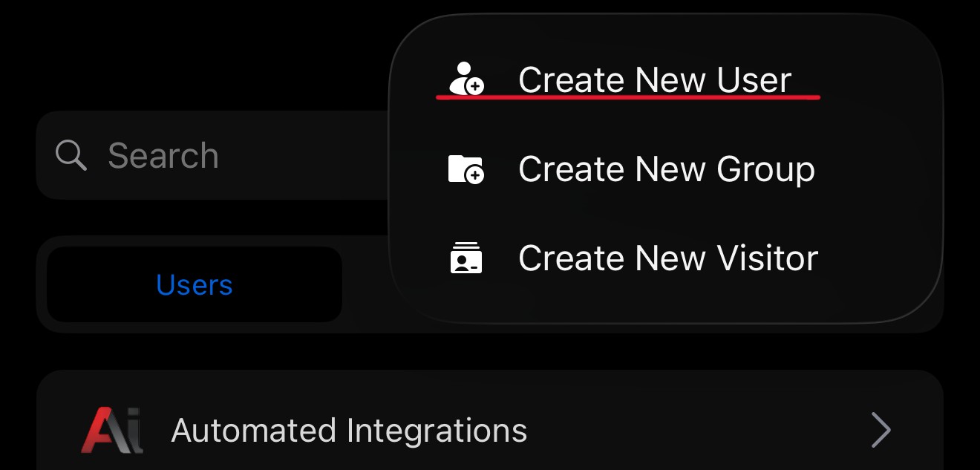Click the folder-plus icon for new group

pyautogui.click(x=466, y=169)
